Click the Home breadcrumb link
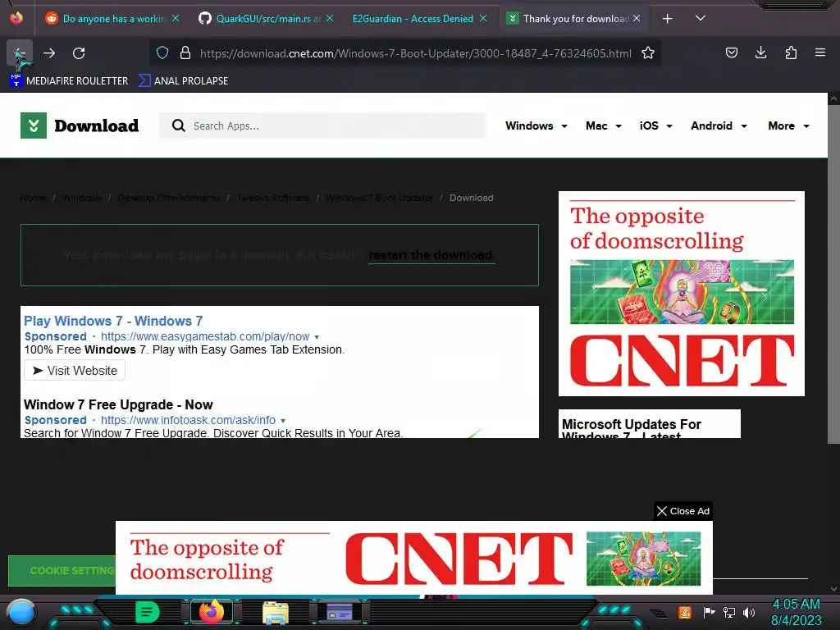840x630 pixels. (33, 198)
